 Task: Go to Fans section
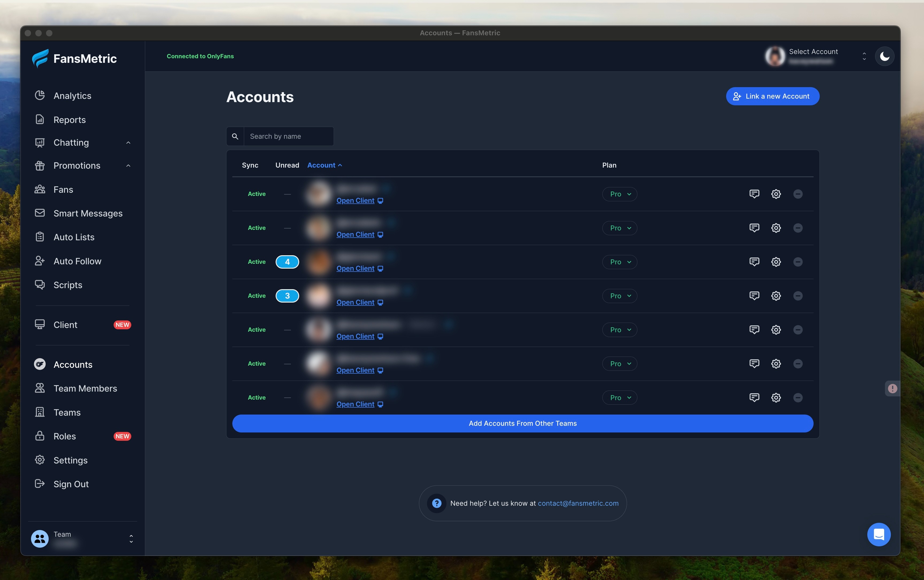tap(63, 190)
